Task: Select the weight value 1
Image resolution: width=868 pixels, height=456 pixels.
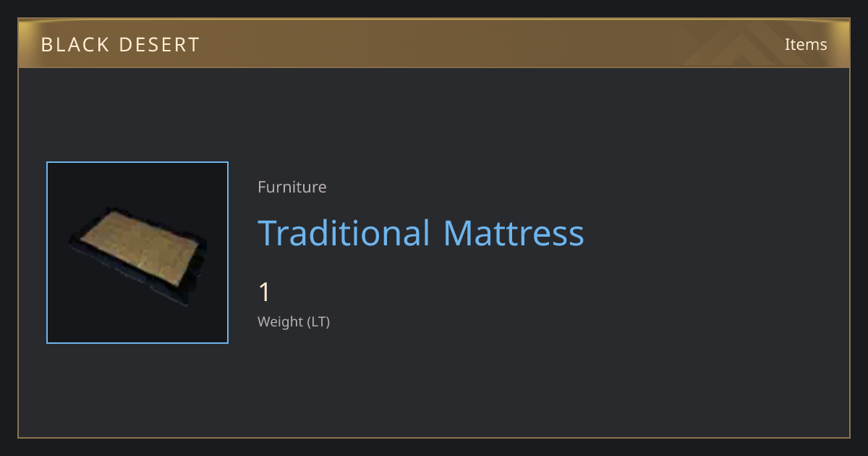Action: pyautogui.click(x=264, y=292)
